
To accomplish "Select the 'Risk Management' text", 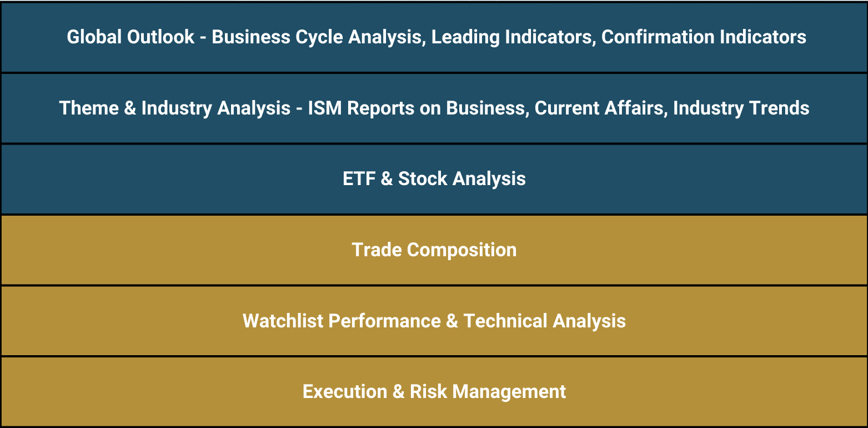I will pos(488,392).
